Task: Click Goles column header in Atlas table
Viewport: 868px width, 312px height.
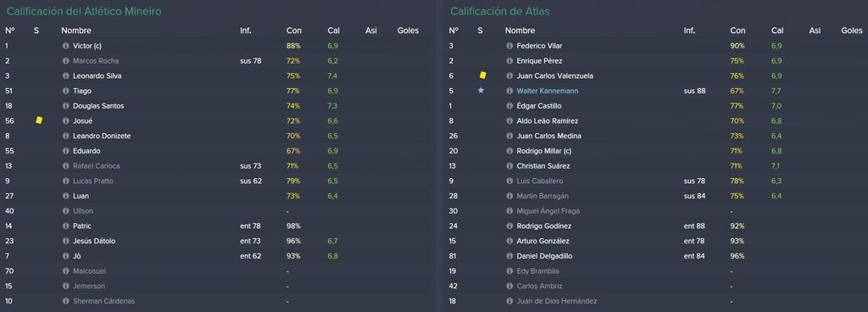Action: (x=851, y=31)
